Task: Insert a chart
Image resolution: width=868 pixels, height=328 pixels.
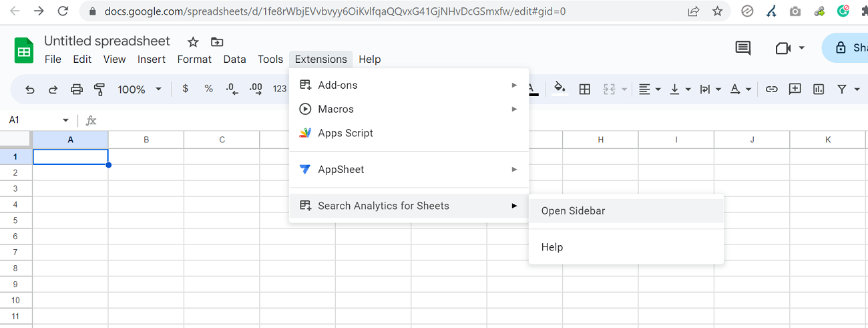Action: click(x=819, y=89)
